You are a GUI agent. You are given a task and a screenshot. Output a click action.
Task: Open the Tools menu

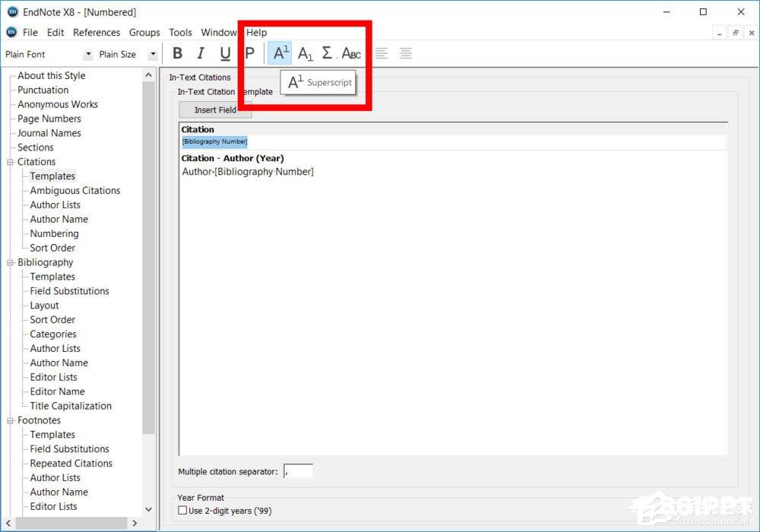pos(180,33)
